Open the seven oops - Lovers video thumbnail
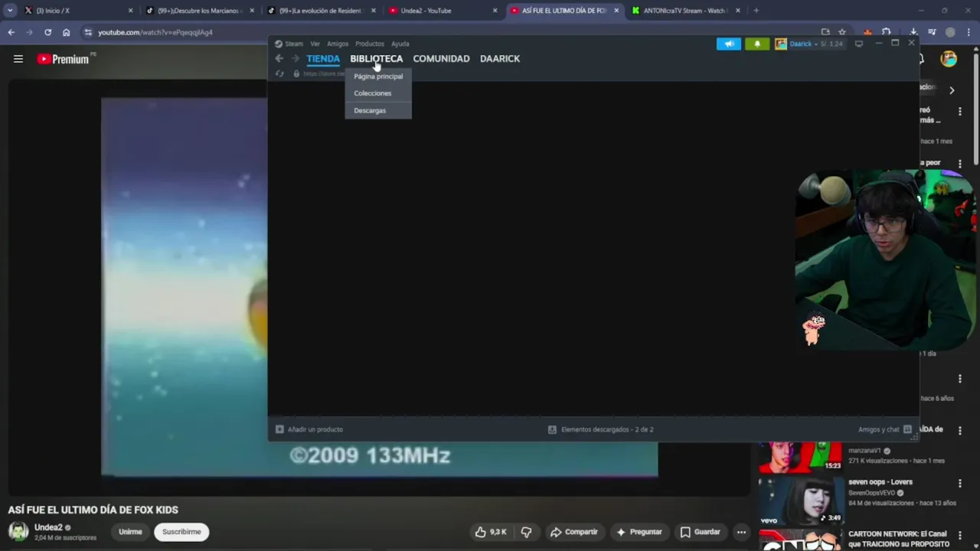Screen dimensions: 980x551 point(800,500)
